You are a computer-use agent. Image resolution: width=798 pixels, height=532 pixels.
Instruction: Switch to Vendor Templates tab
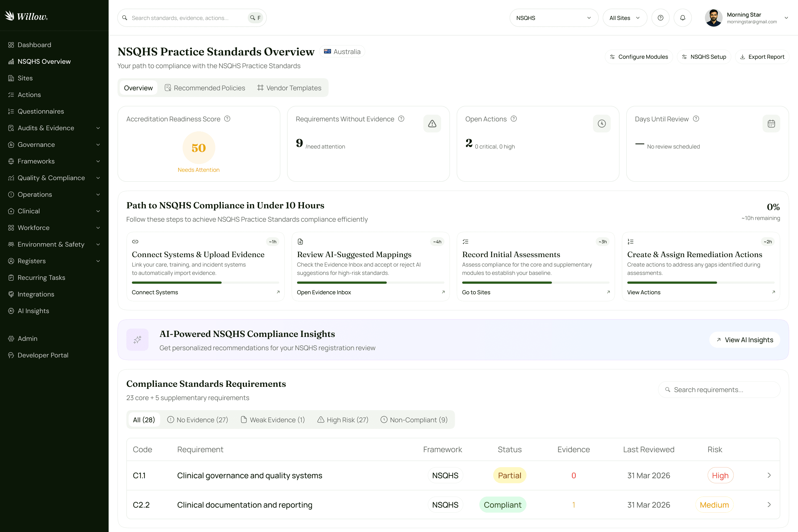(x=289, y=88)
